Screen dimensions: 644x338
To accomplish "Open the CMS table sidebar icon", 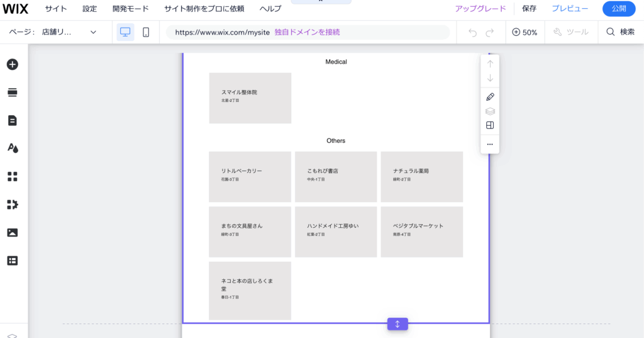I will (13, 261).
